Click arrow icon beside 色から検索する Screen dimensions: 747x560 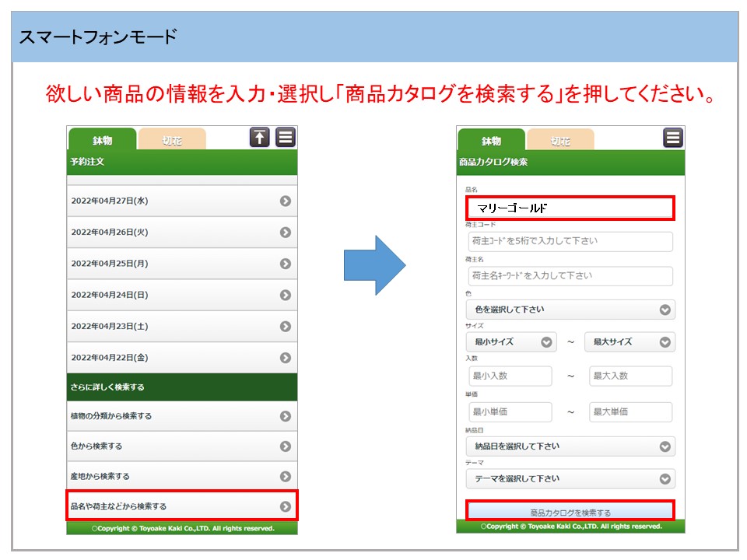click(286, 446)
